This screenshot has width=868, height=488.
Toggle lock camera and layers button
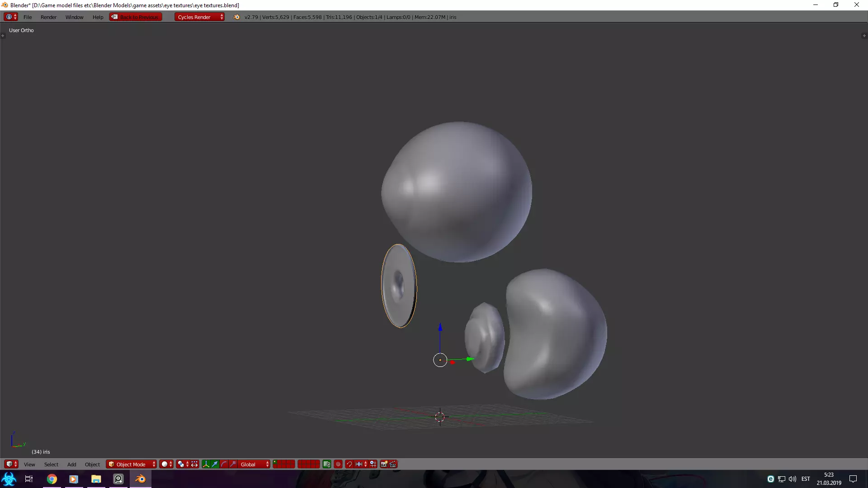click(327, 464)
